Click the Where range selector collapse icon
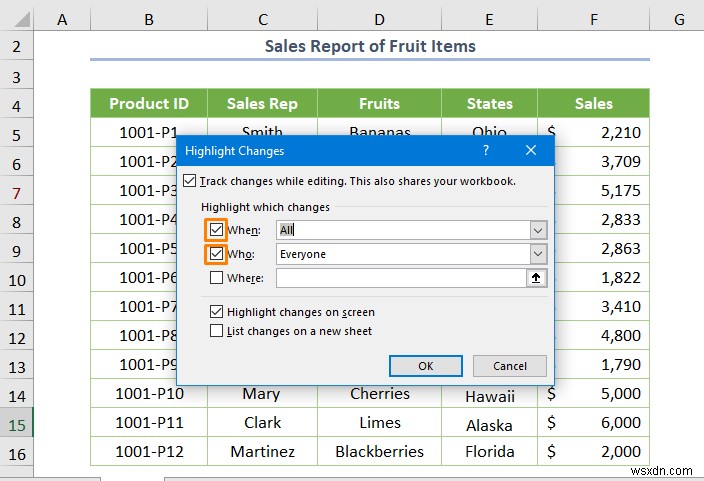Screen dimensions: 704x481 pos(538,279)
